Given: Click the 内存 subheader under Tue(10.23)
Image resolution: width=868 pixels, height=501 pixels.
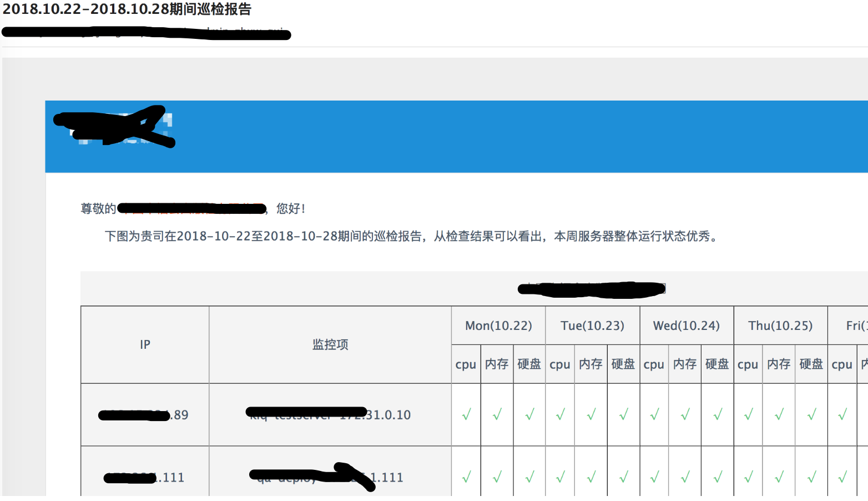Looking at the screenshot, I should point(591,364).
